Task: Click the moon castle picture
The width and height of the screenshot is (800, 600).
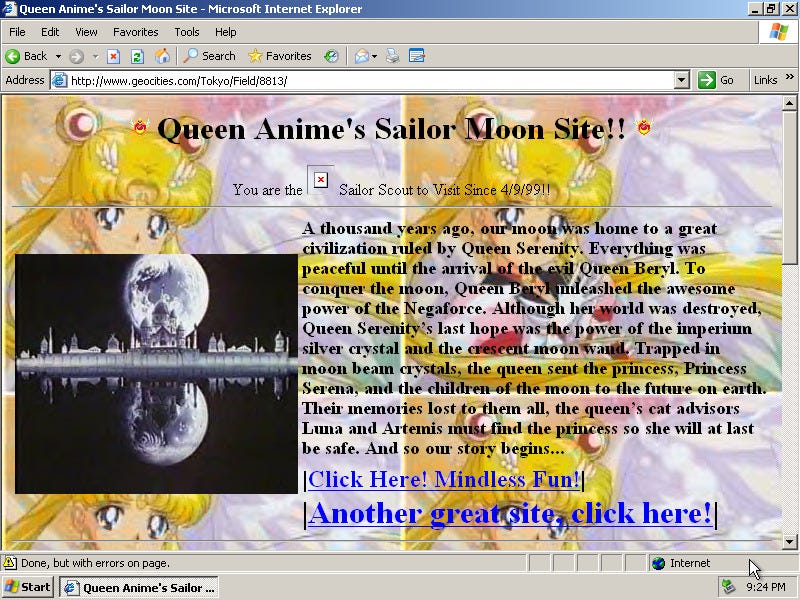Action: (x=156, y=373)
